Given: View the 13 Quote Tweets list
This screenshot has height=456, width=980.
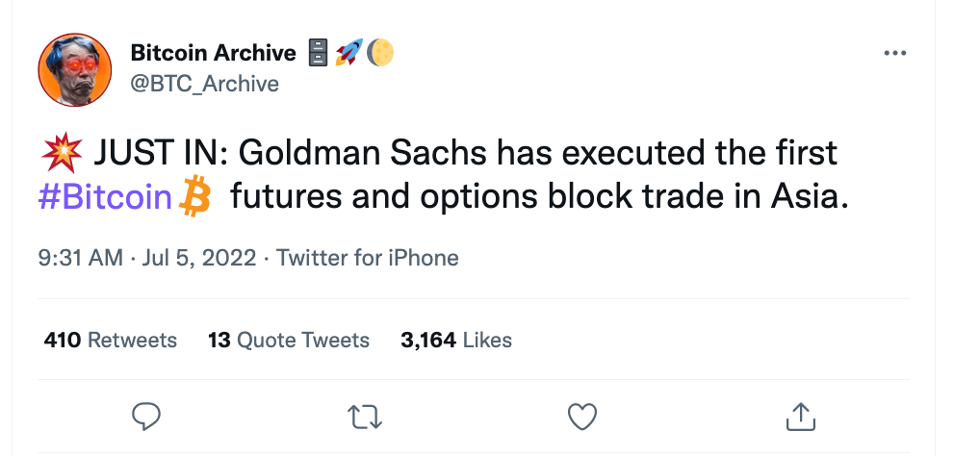Looking at the screenshot, I should point(289,340).
